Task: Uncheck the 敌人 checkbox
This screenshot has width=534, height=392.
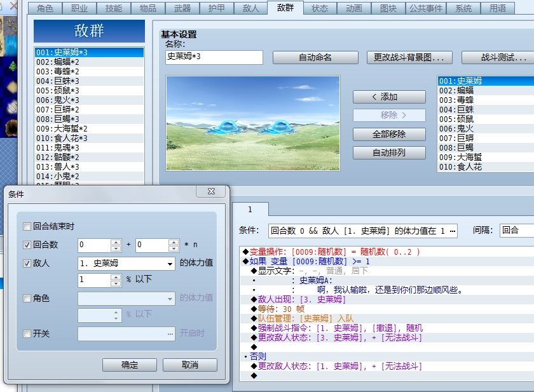Action: pos(27,264)
